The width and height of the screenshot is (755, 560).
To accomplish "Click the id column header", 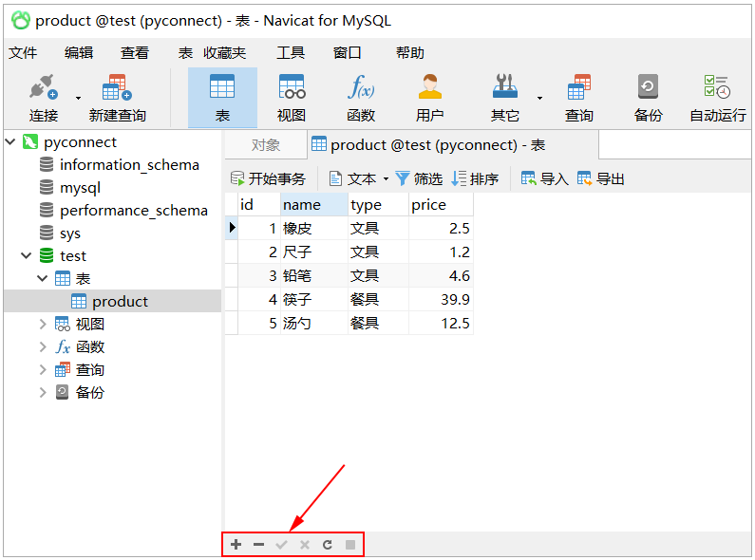I will [x=259, y=204].
